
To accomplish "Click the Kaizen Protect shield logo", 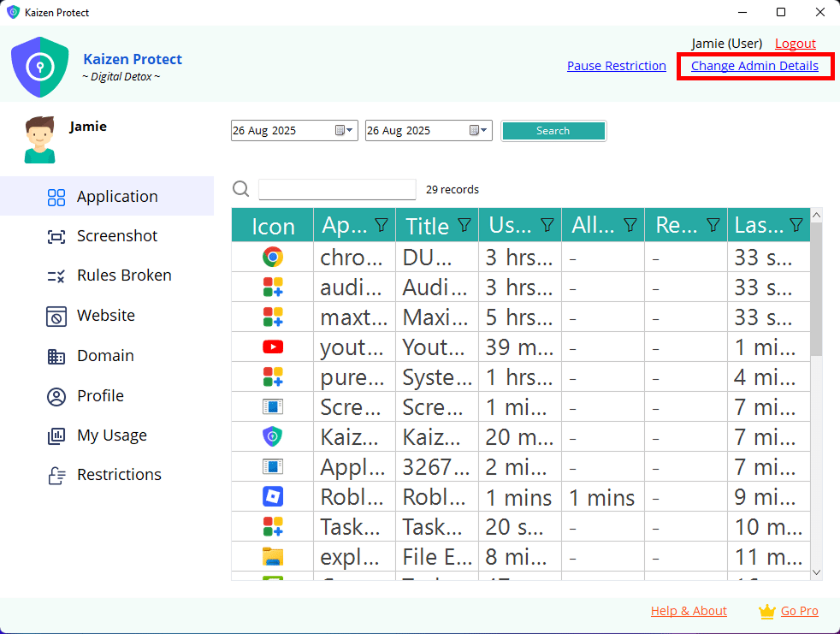I will pyautogui.click(x=40, y=67).
